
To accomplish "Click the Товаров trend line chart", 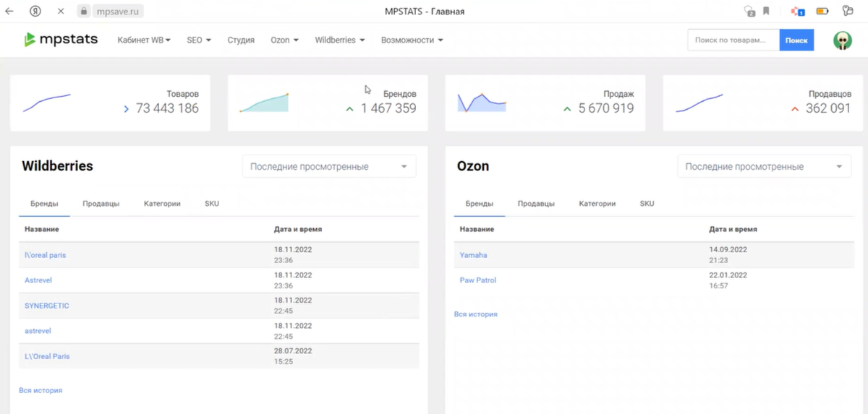I will pos(47,103).
